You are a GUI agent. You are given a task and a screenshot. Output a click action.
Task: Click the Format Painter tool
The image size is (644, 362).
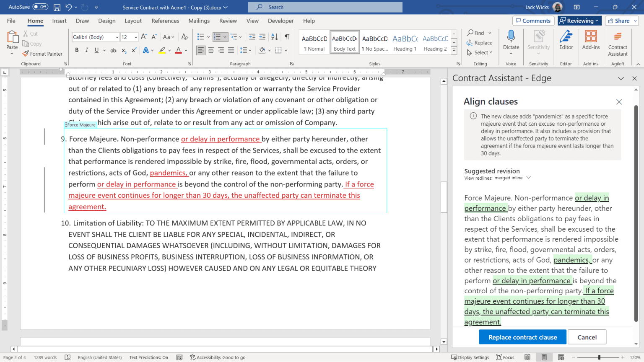click(42, 54)
